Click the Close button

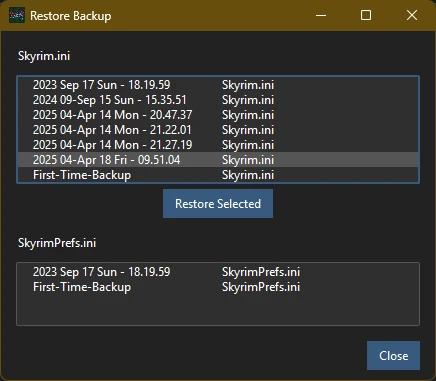pyautogui.click(x=393, y=355)
